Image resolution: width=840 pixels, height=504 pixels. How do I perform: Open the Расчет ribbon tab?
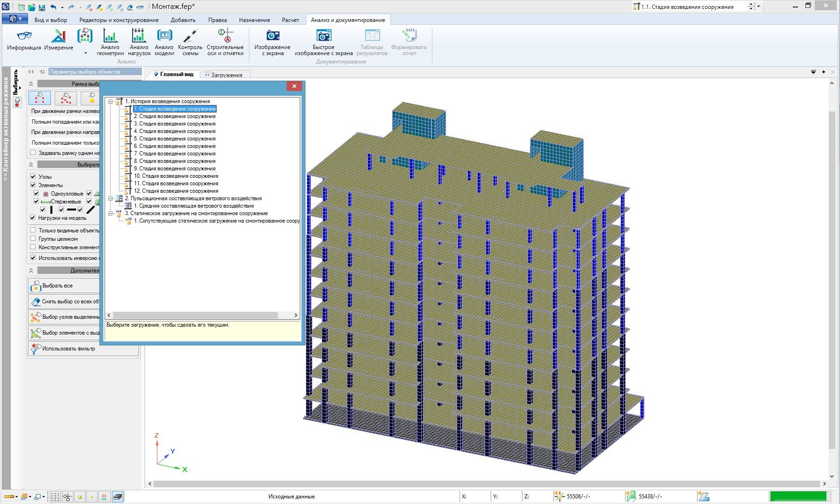click(290, 20)
